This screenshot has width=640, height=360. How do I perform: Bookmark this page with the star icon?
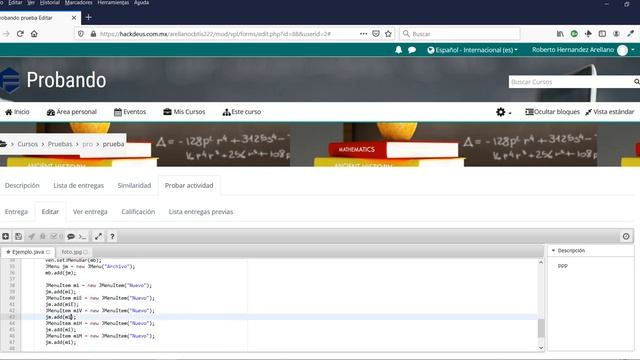tap(388, 34)
